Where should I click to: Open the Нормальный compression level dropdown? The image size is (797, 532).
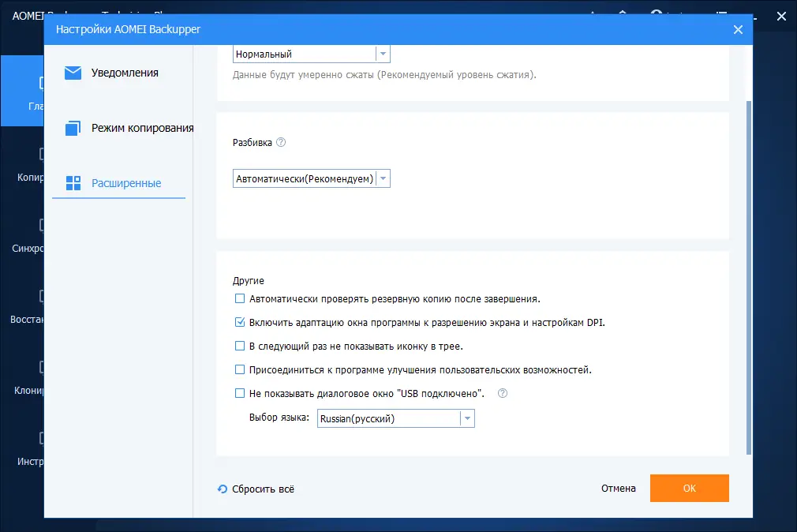pyautogui.click(x=311, y=54)
